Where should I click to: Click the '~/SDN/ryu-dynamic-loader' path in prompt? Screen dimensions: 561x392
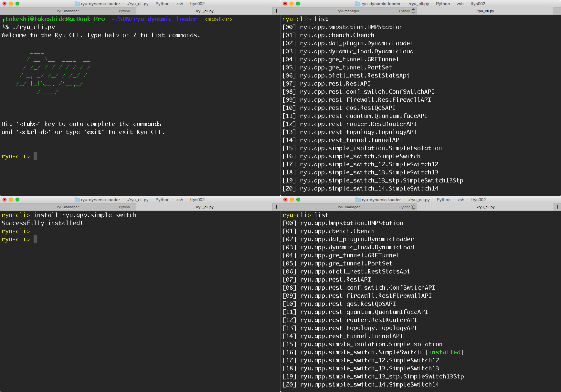pos(154,19)
